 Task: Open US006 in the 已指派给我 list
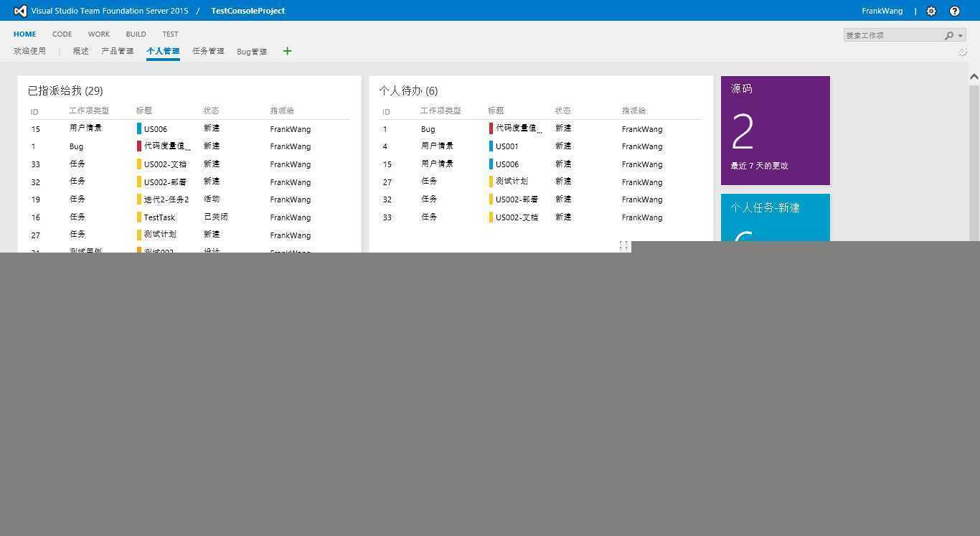[x=155, y=129]
